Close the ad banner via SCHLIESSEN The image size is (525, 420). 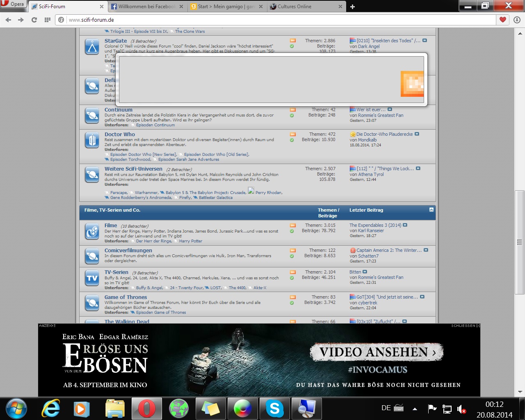(x=465, y=326)
